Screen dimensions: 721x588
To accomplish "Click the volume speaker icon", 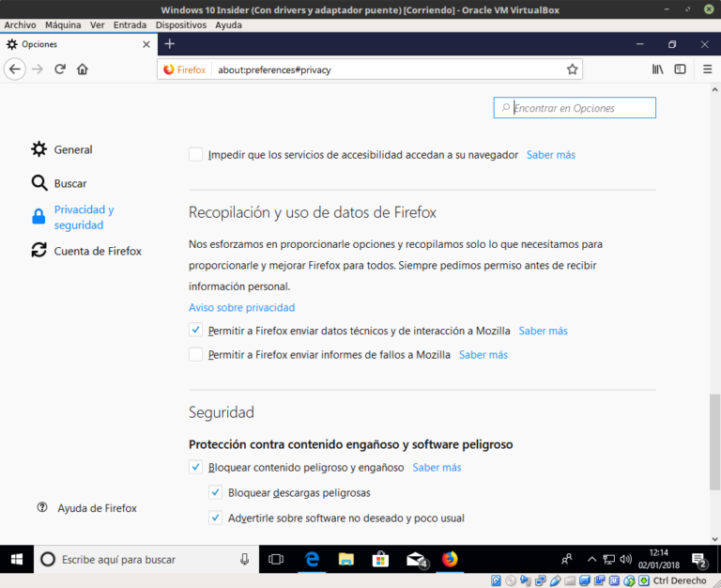I will click(625, 560).
